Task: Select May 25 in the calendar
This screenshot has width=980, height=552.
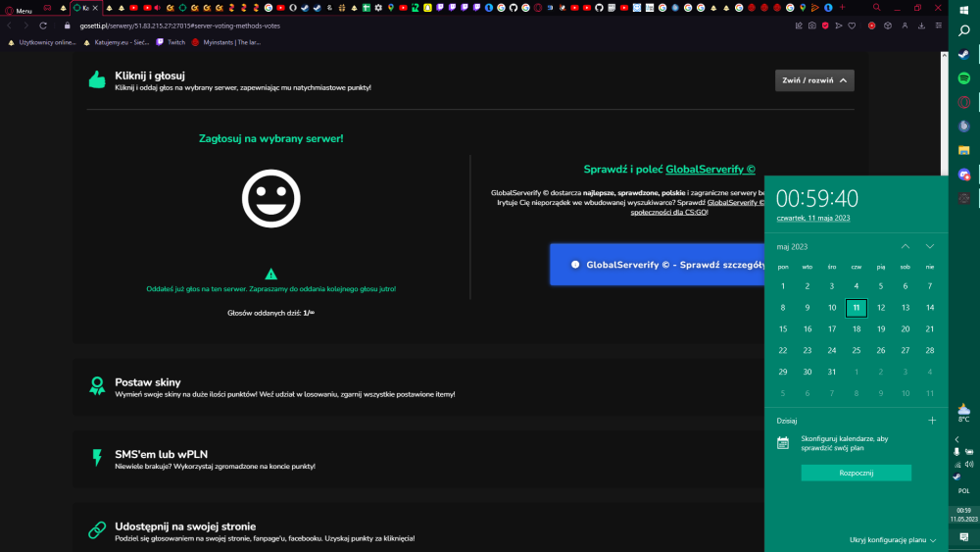Action: pos(857,351)
